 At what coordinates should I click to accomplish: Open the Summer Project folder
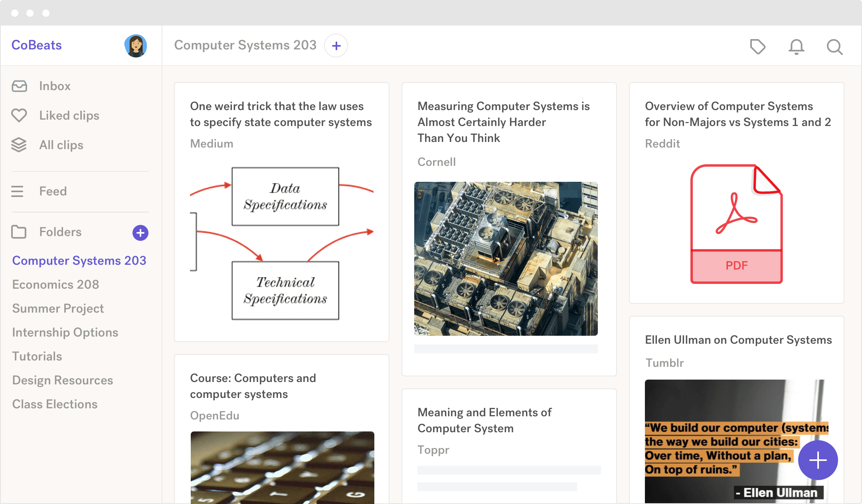[x=58, y=309]
